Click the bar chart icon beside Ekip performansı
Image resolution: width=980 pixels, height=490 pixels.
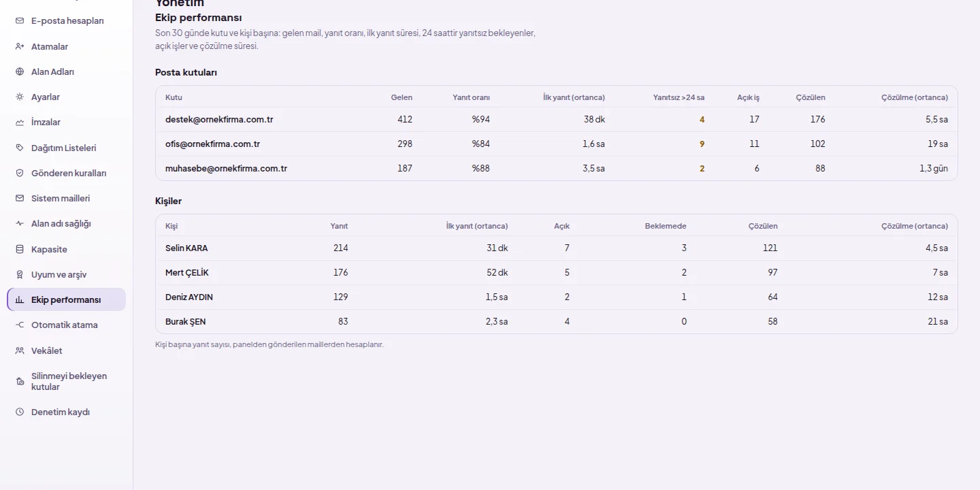[x=20, y=299]
